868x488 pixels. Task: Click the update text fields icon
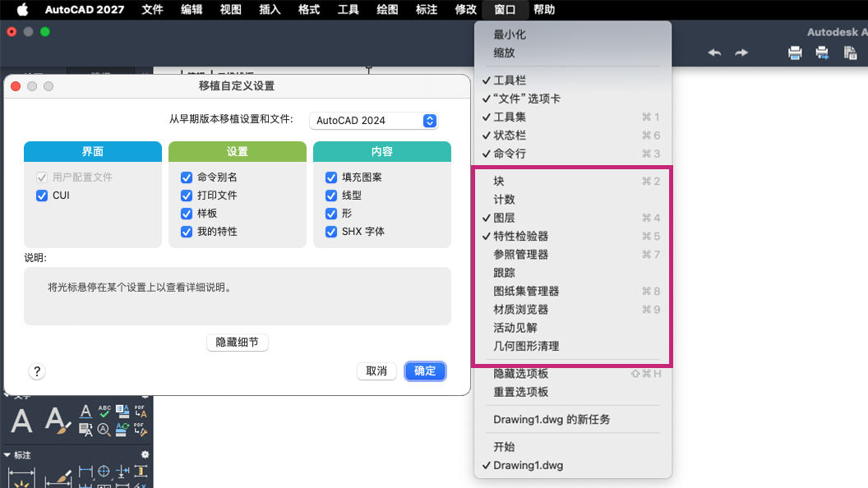click(122, 430)
